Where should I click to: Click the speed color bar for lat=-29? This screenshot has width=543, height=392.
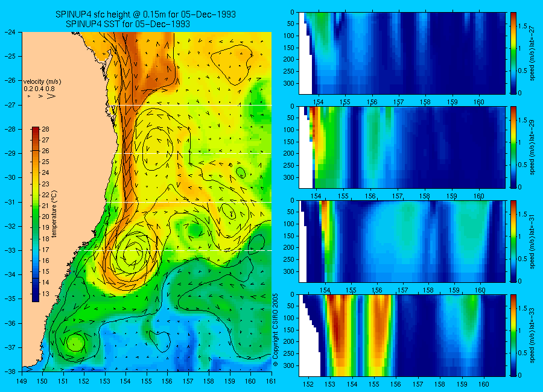(513, 147)
